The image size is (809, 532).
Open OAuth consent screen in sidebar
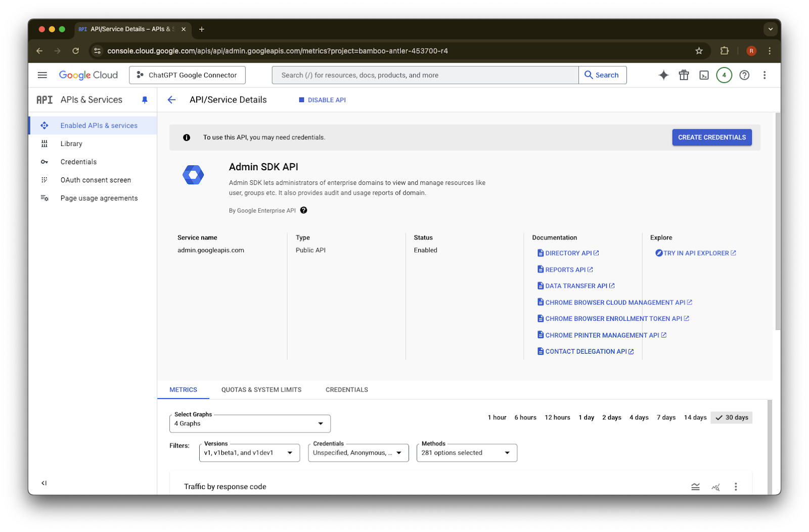93,180
